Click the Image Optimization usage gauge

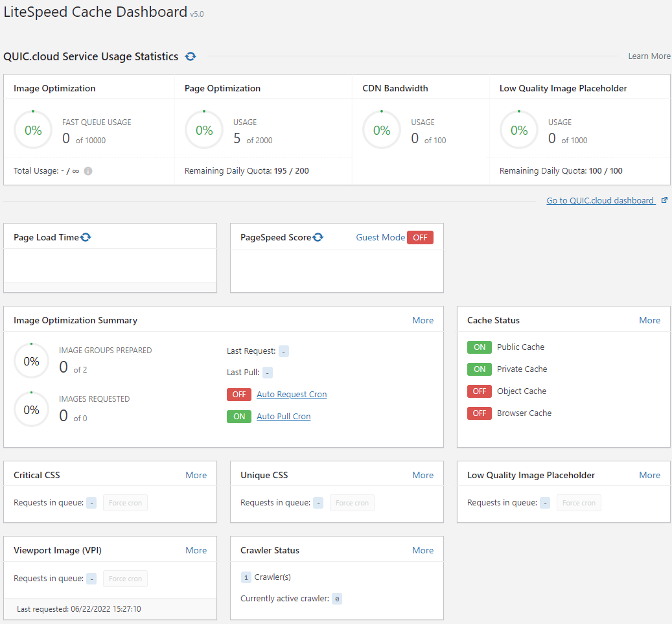tap(33, 130)
